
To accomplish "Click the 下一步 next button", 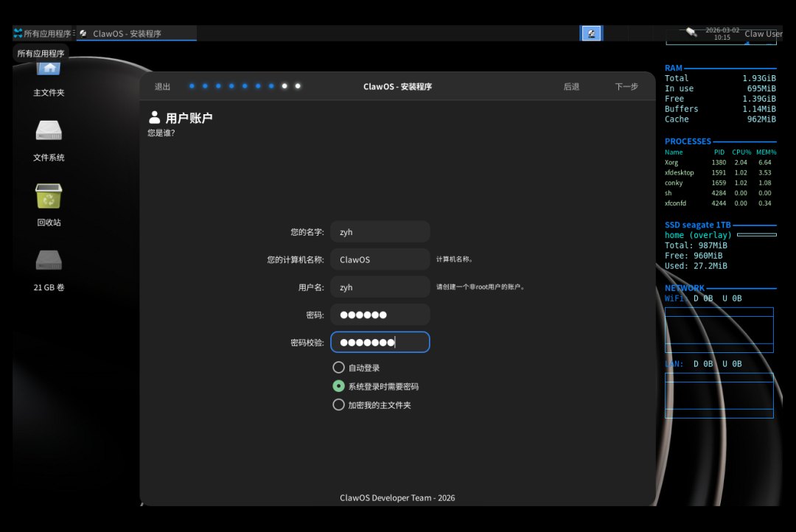I will click(x=626, y=87).
